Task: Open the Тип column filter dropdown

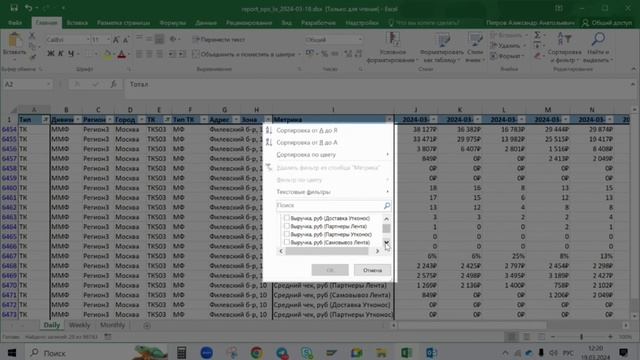Action: coord(45,120)
